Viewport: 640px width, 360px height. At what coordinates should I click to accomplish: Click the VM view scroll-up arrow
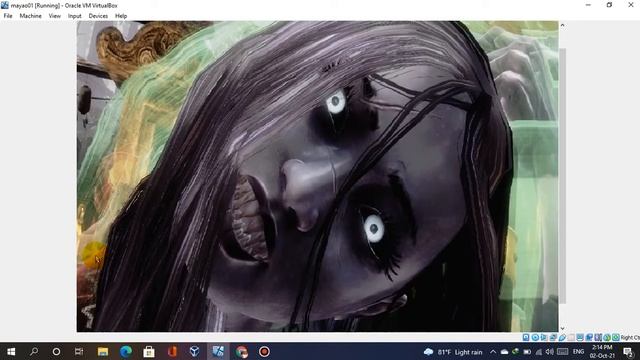[x=562, y=25]
